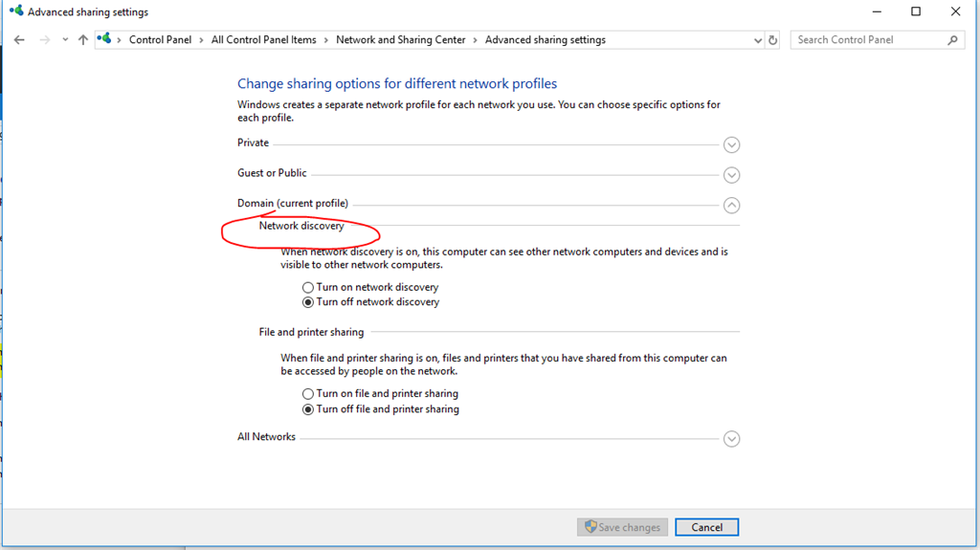The image size is (980, 550).
Task: Click the Guest or Public label
Action: 272,172
